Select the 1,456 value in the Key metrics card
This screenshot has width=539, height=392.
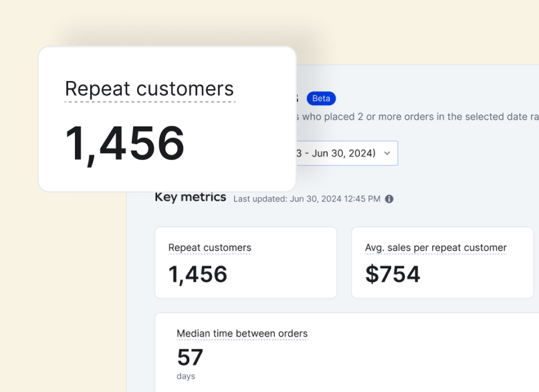tap(198, 274)
